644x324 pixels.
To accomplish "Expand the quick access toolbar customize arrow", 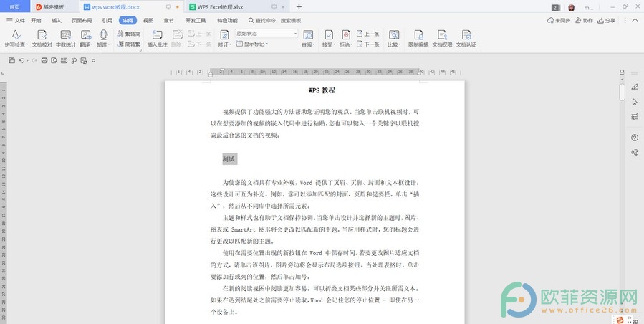I will (94, 60).
